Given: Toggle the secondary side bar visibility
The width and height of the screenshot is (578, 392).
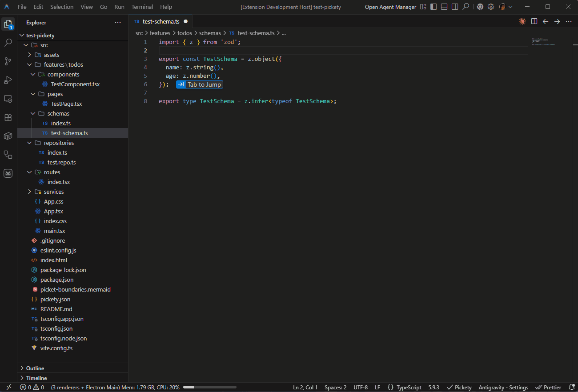Looking at the screenshot, I should [x=455, y=7].
